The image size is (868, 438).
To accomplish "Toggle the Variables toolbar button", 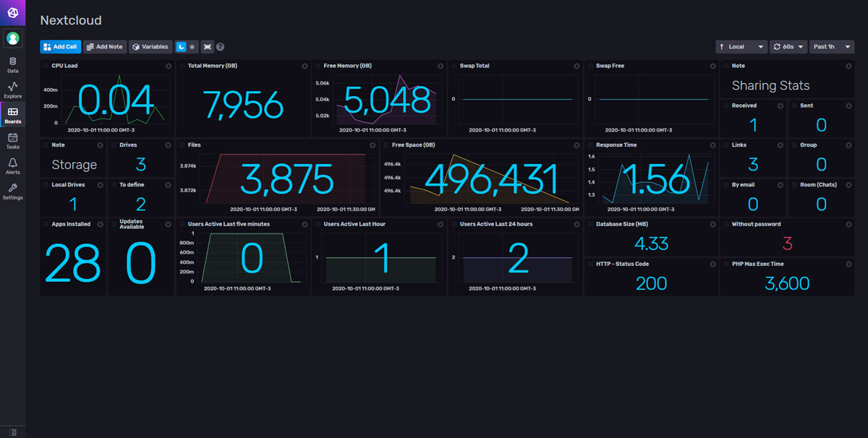I will coord(150,46).
